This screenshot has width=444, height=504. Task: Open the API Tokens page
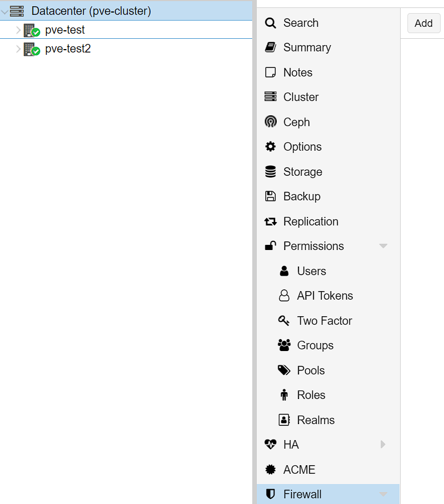coord(325,296)
